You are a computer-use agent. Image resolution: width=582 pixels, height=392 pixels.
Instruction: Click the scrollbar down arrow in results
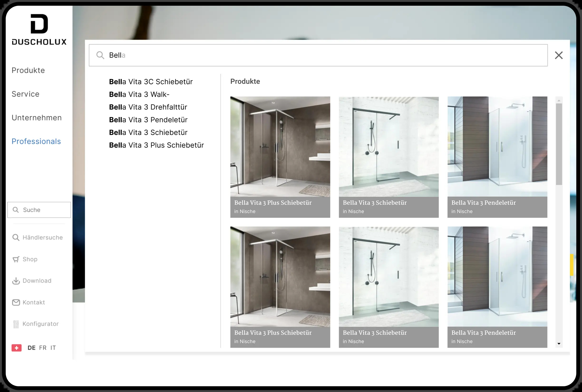point(559,343)
